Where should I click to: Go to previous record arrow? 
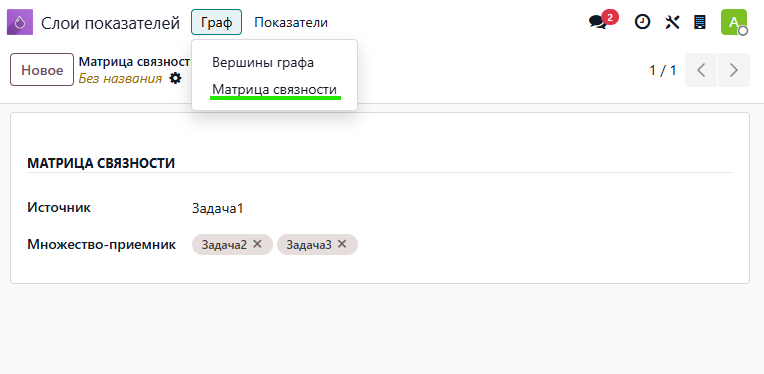(x=701, y=70)
